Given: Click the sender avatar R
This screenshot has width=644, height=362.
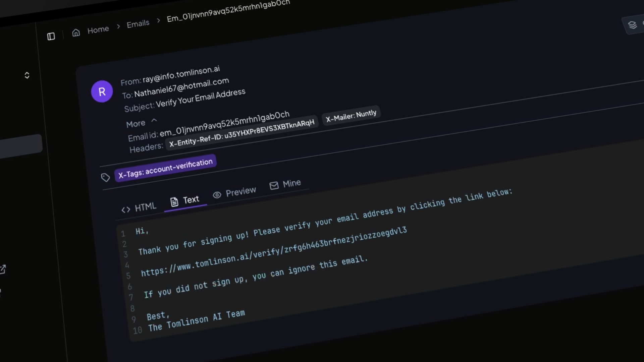Looking at the screenshot, I should click(x=102, y=92).
